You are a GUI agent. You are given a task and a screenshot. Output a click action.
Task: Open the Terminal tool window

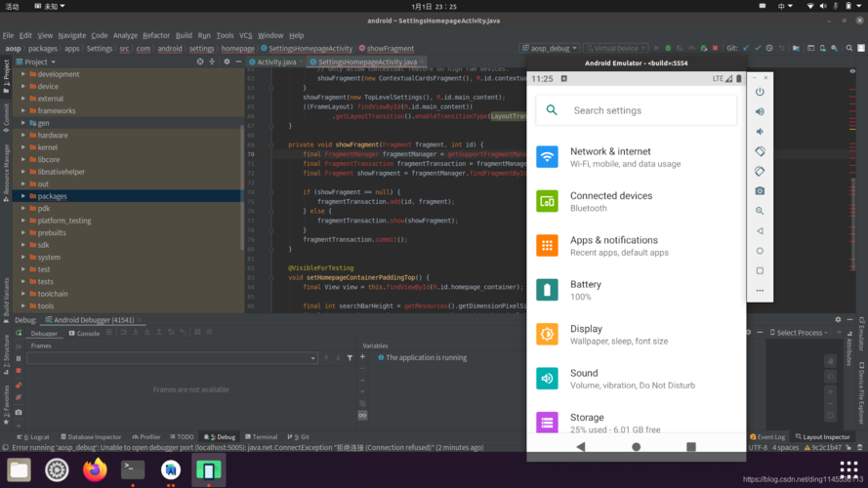[262, 436]
